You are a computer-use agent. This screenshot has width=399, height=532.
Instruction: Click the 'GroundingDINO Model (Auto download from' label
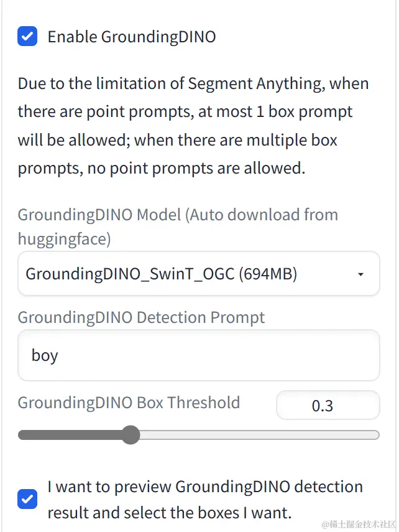pos(178,215)
